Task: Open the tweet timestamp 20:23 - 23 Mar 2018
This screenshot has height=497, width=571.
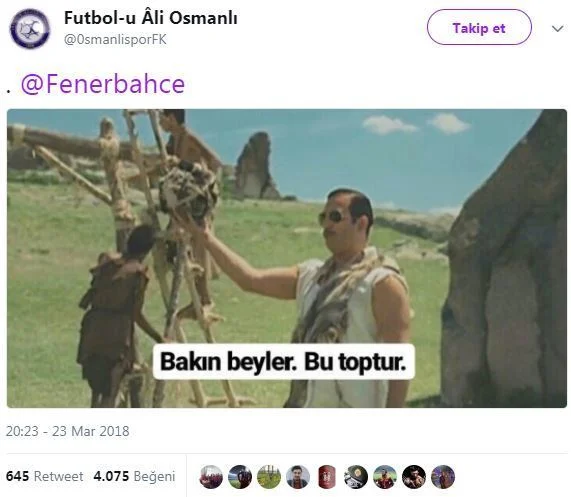Action: pyautogui.click(x=68, y=431)
